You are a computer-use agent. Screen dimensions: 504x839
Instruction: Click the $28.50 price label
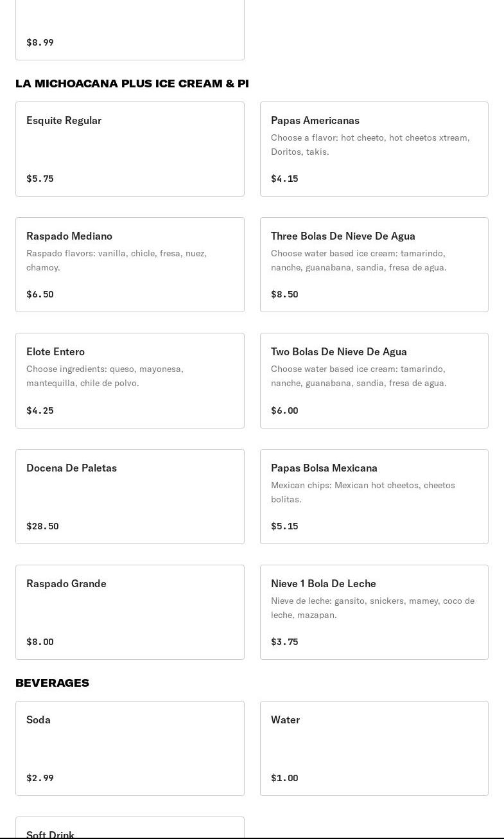pyautogui.click(x=42, y=526)
